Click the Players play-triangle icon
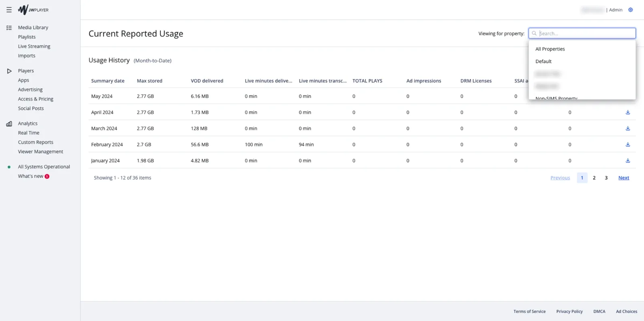 coord(9,71)
